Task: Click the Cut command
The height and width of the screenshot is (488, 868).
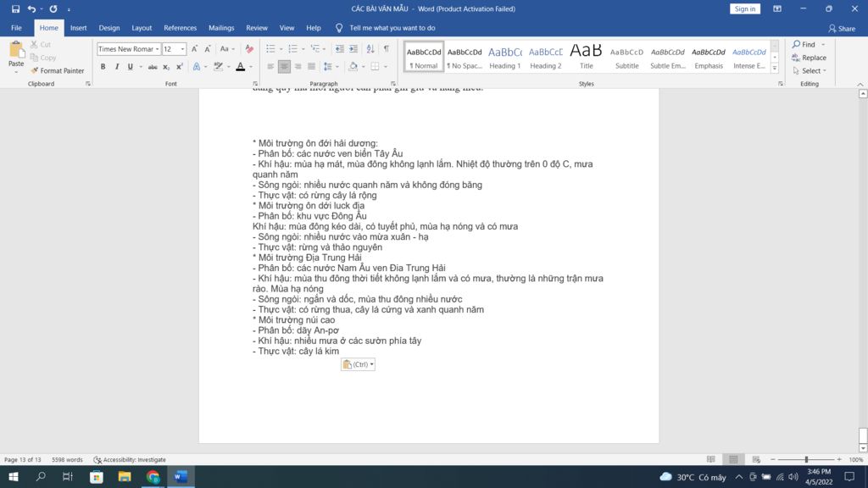Action: (41, 44)
